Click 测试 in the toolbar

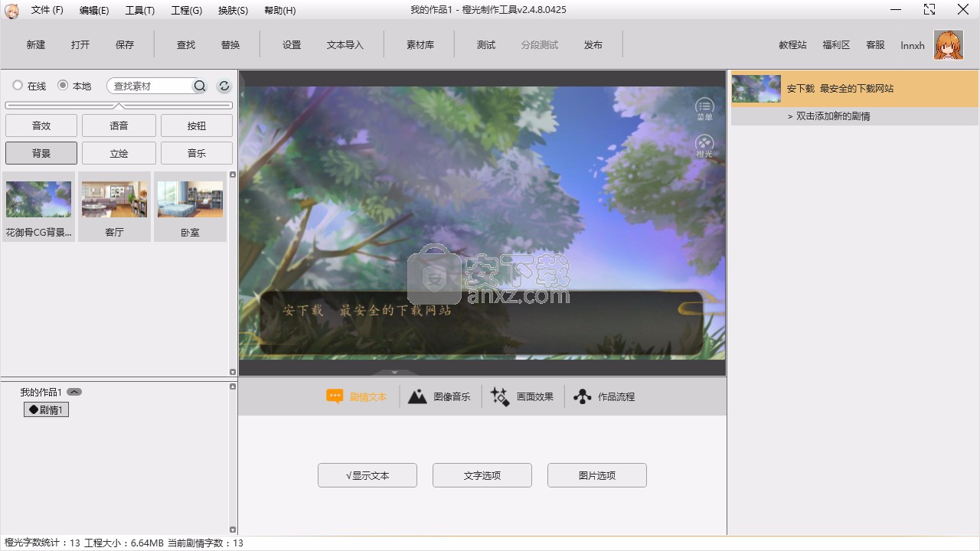[x=486, y=45]
